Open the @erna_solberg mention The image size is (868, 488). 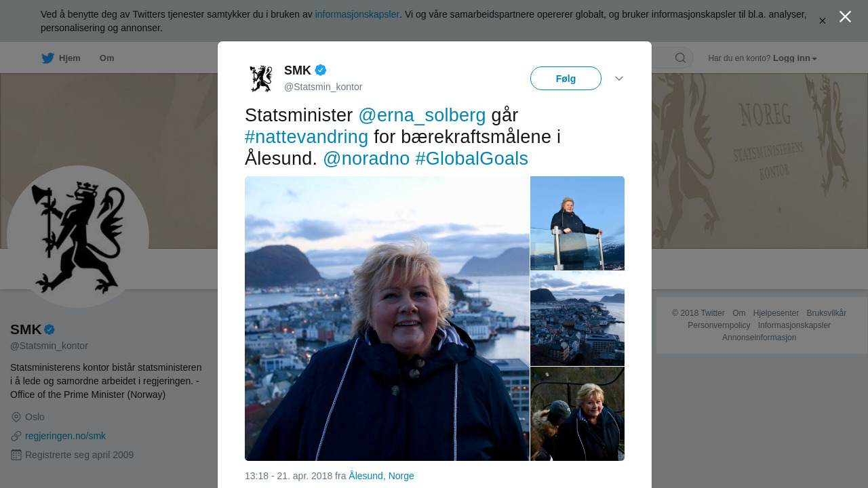coord(422,115)
